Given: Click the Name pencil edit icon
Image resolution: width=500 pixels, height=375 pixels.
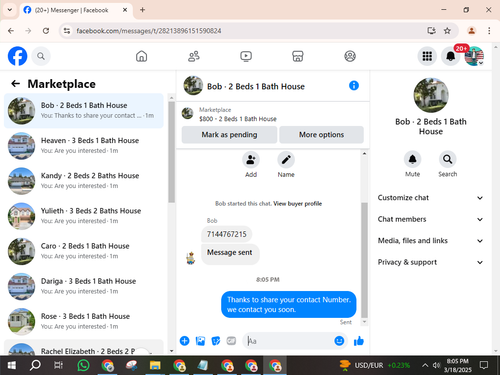Looking at the screenshot, I should (286, 160).
